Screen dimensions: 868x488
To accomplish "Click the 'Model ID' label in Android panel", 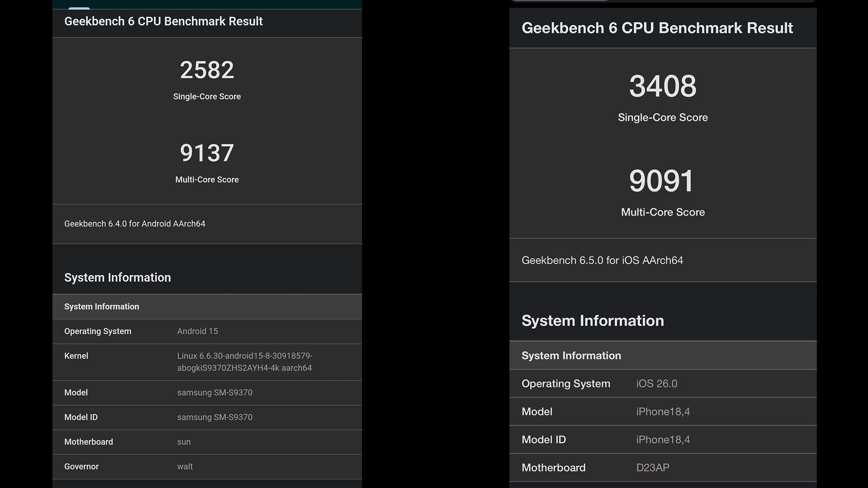I will tap(81, 417).
